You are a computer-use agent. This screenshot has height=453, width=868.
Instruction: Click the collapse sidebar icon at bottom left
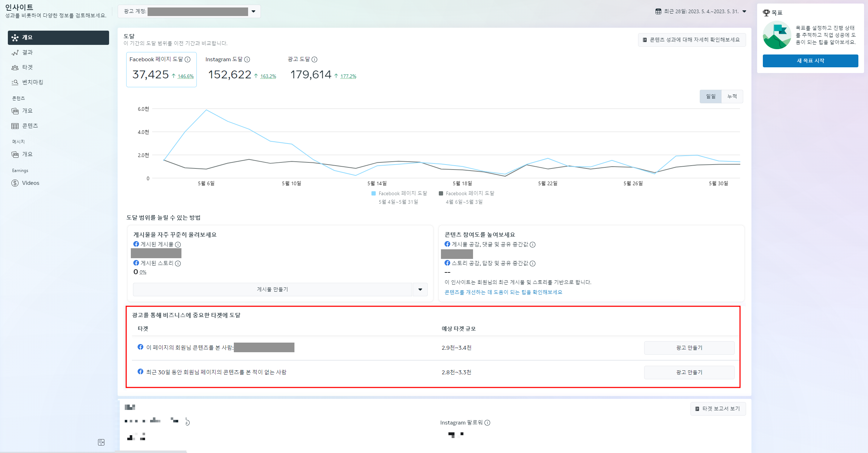click(x=101, y=442)
